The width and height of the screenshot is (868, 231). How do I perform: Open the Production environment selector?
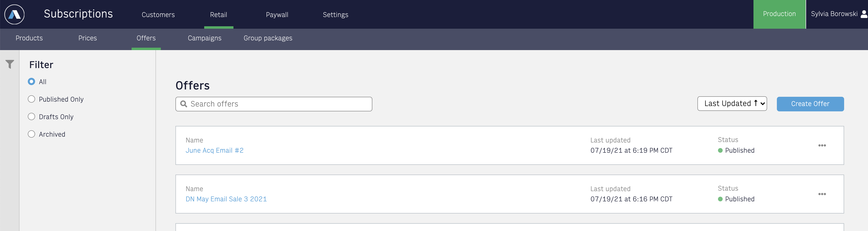[x=779, y=14]
